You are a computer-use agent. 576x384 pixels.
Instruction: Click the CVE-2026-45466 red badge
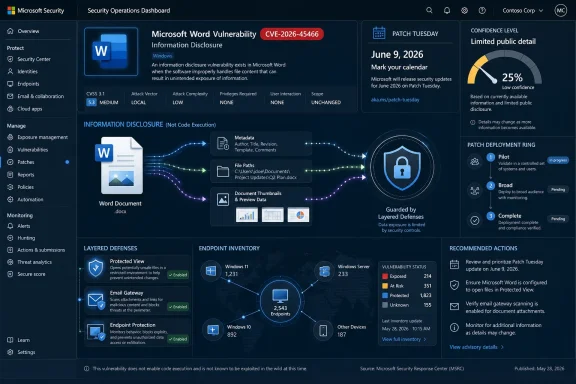[x=292, y=34]
